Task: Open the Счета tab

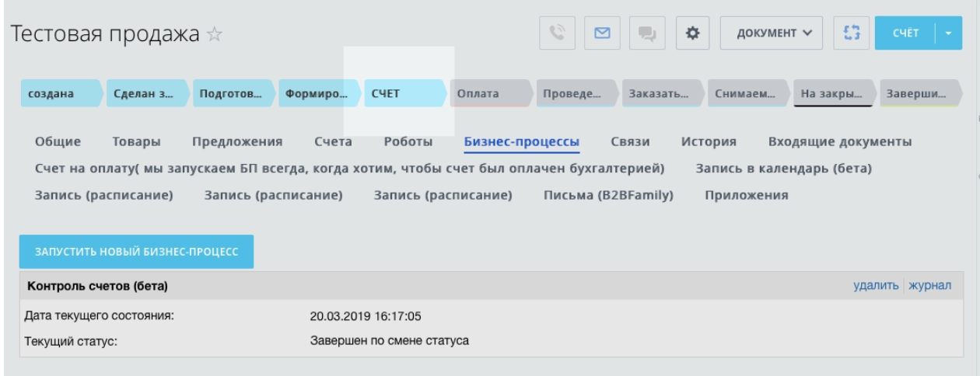Action: coord(334,141)
